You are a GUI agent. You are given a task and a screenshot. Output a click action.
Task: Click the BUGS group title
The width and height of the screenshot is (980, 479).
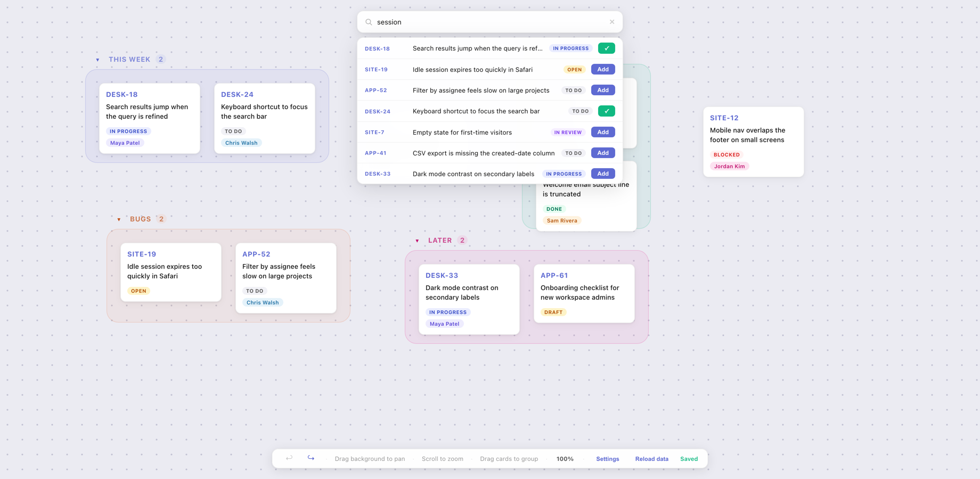tap(141, 219)
